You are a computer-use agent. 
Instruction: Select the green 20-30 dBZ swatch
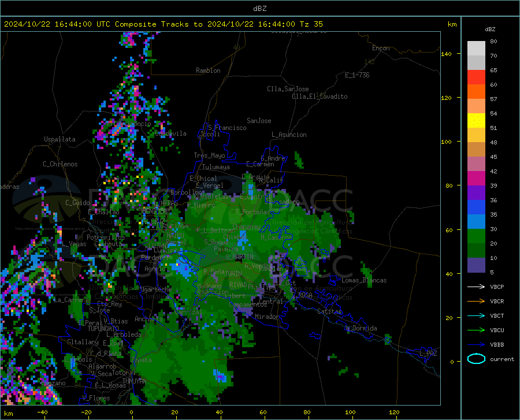tap(476, 236)
